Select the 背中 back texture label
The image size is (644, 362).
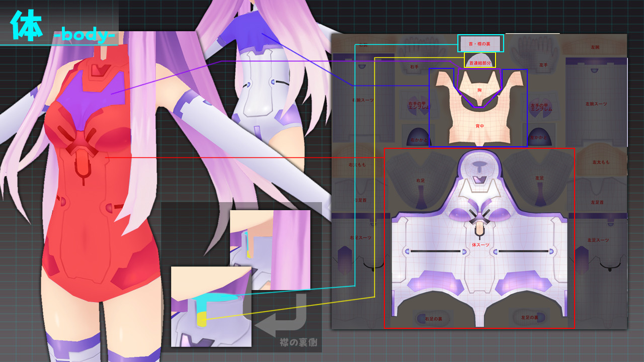coord(479,126)
